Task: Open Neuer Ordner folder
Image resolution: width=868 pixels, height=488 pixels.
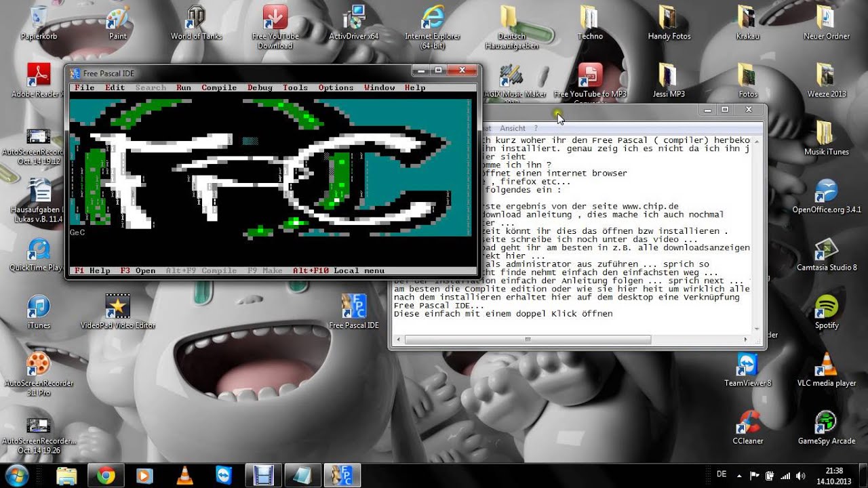Action: point(826,22)
